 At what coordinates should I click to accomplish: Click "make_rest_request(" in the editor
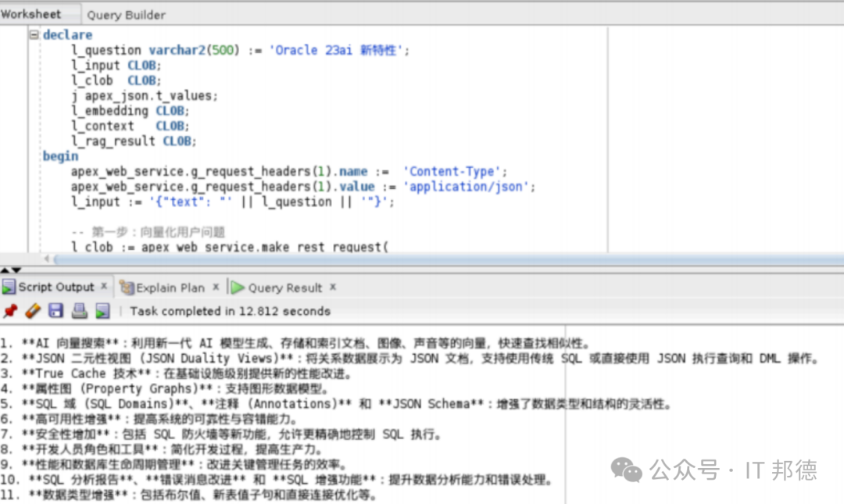point(324,247)
